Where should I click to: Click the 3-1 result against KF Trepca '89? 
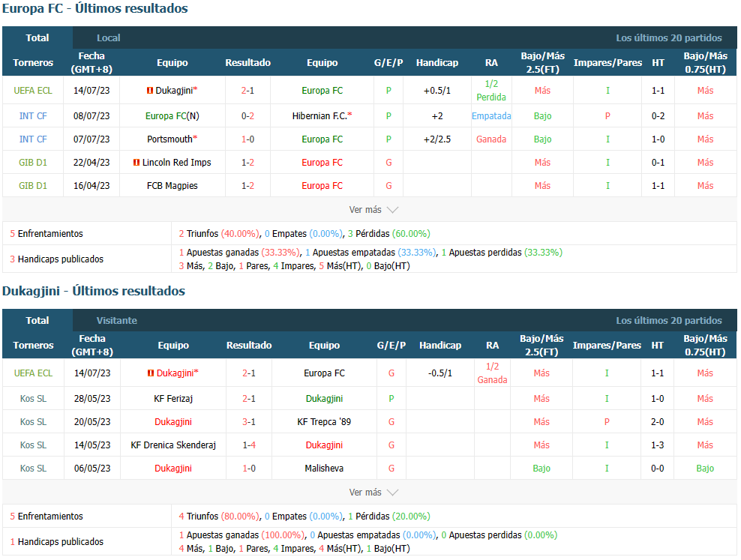249,421
